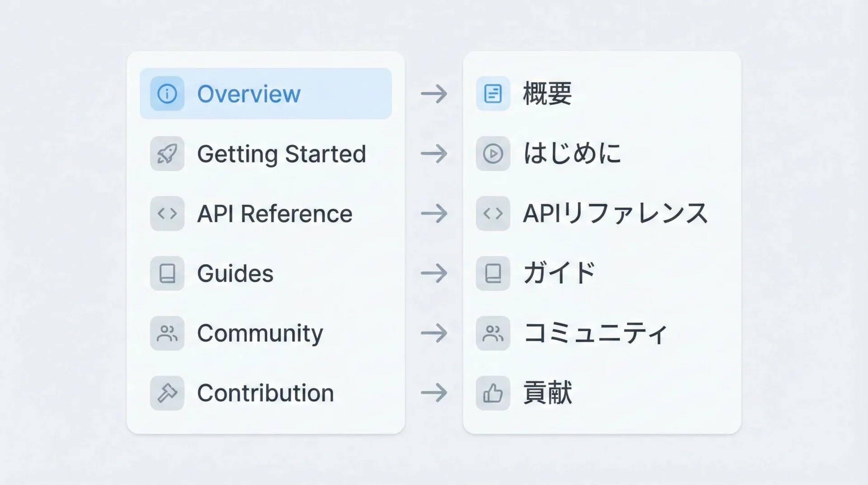
Task: Open the Getting Started menu entry
Action: (x=281, y=154)
